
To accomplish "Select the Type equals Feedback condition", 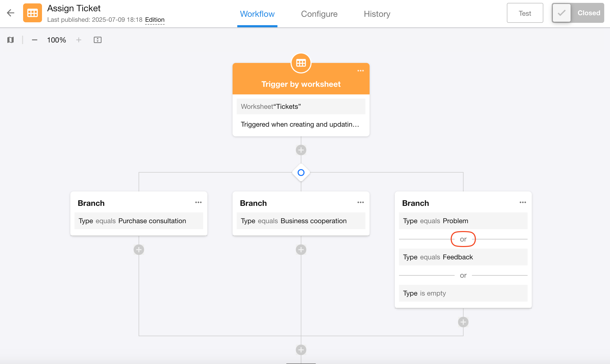I will pos(463,257).
